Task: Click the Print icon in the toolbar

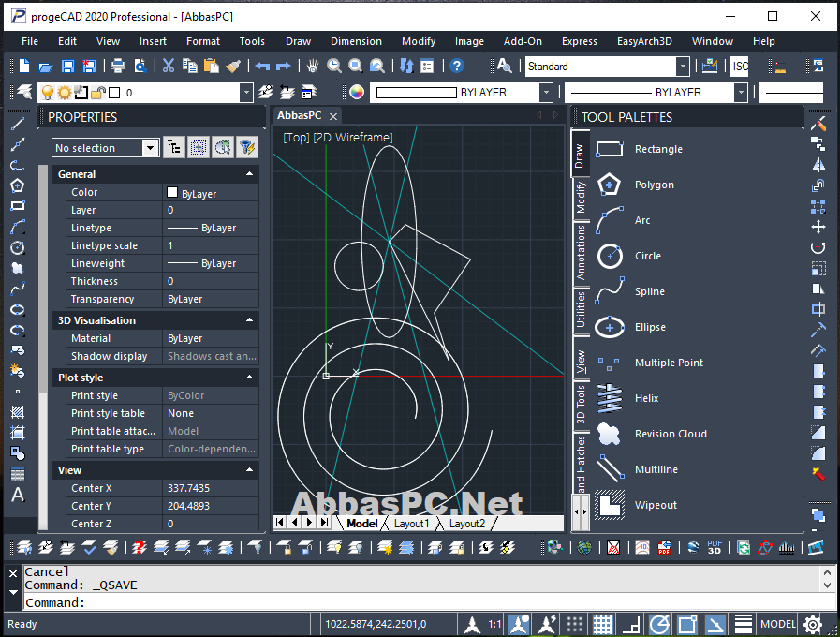Action: [117, 67]
